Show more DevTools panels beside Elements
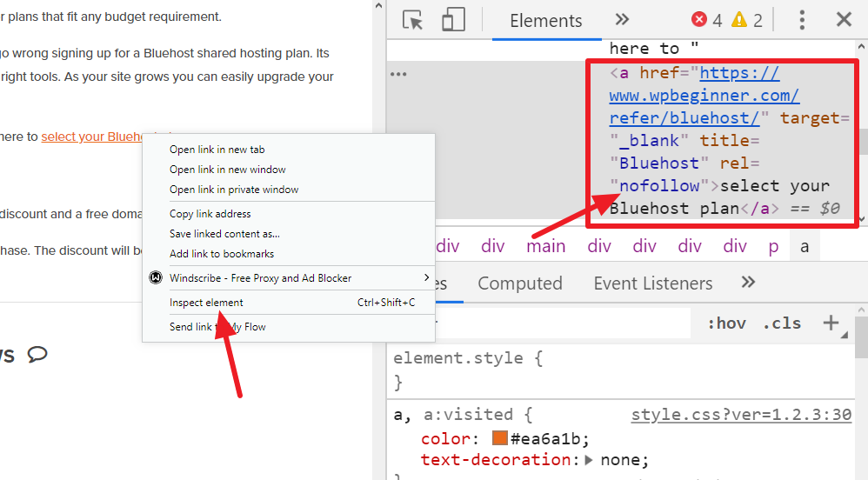This screenshot has height=480, width=868. tap(622, 20)
